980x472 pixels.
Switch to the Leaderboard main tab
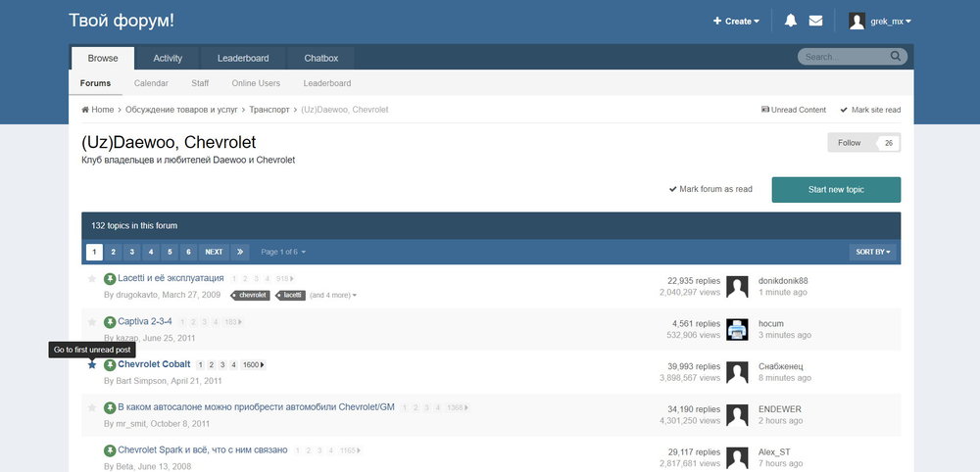click(x=243, y=58)
